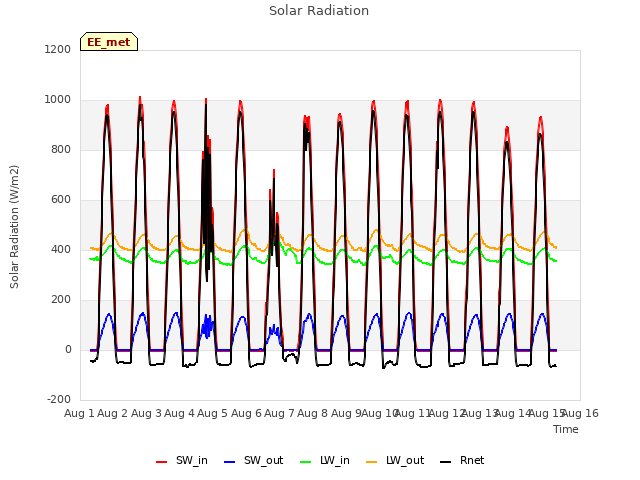The width and height of the screenshot is (640, 480).
Task: Click the Aug 16 x-axis label
Action: (580, 413)
